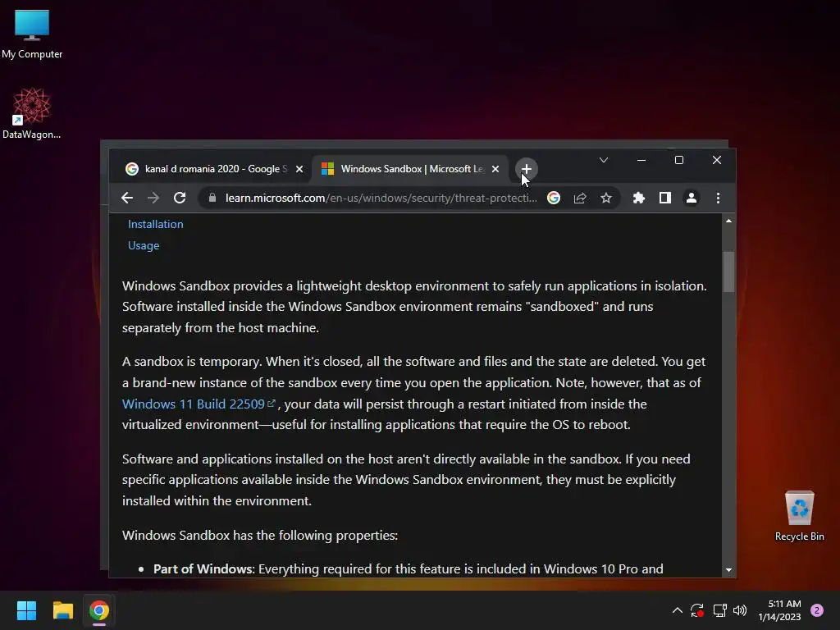Reload the Windows Sandbox page
Image resolution: width=840 pixels, height=630 pixels.
tap(180, 199)
